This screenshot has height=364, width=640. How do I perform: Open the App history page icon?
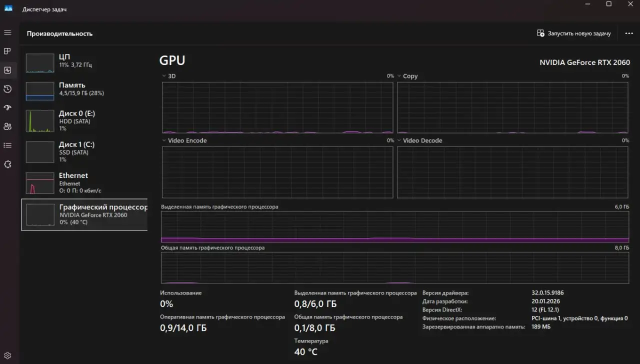(x=7, y=89)
